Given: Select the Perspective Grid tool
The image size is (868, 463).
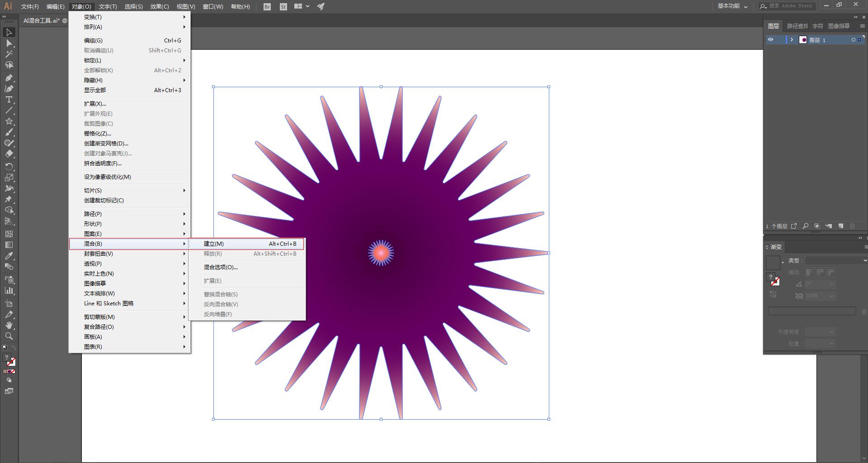Looking at the screenshot, I should (x=9, y=221).
